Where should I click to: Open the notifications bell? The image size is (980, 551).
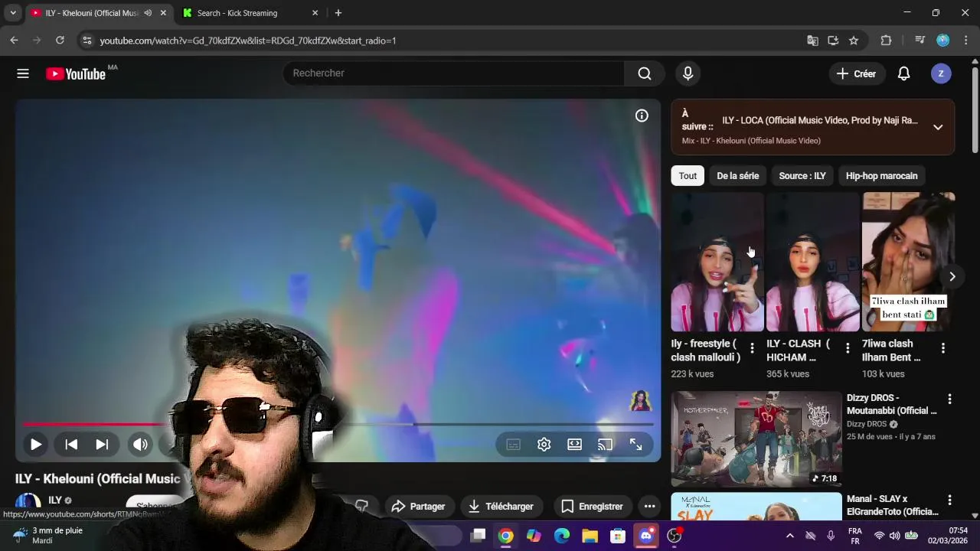coord(903,73)
